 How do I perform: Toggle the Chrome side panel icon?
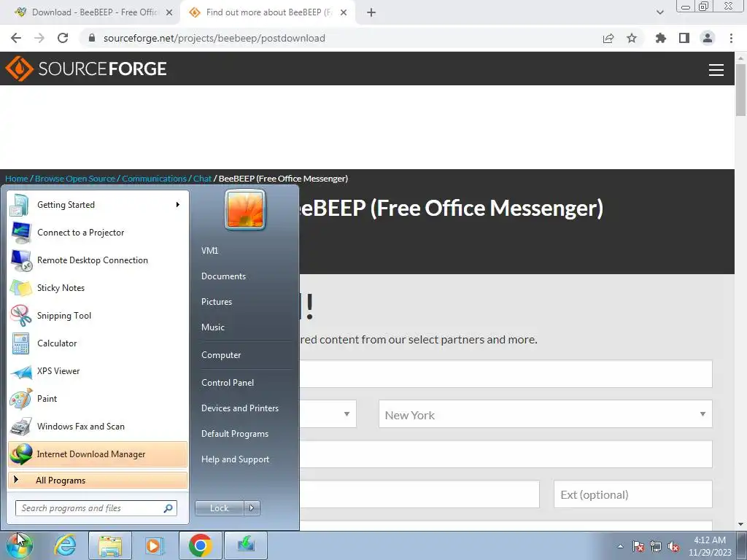click(684, 38)
